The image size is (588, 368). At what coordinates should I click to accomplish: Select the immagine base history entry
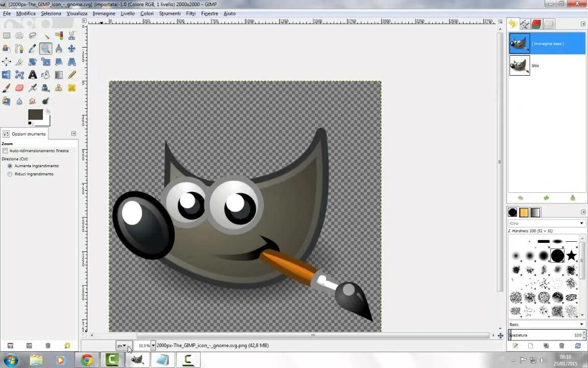point(547,43)
